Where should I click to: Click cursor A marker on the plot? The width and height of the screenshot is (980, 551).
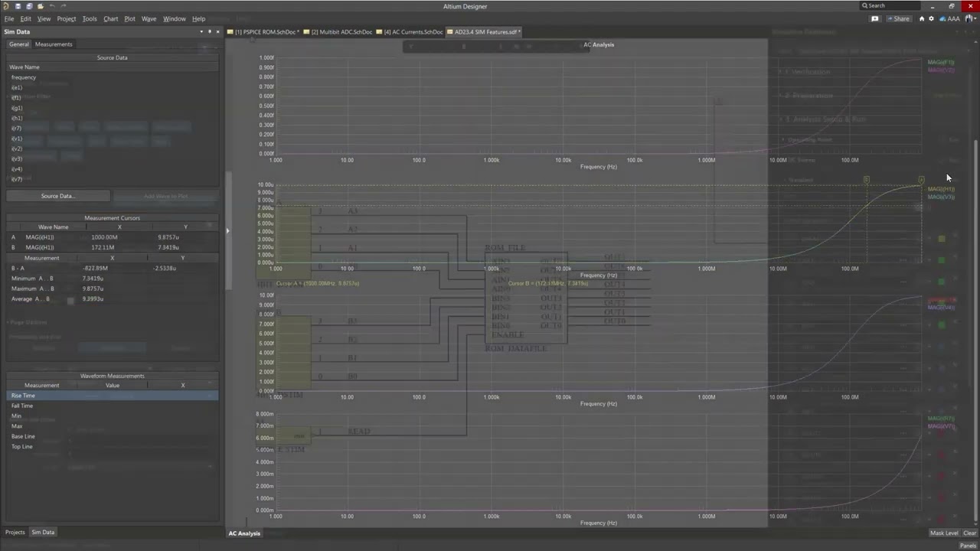[921, 180]
